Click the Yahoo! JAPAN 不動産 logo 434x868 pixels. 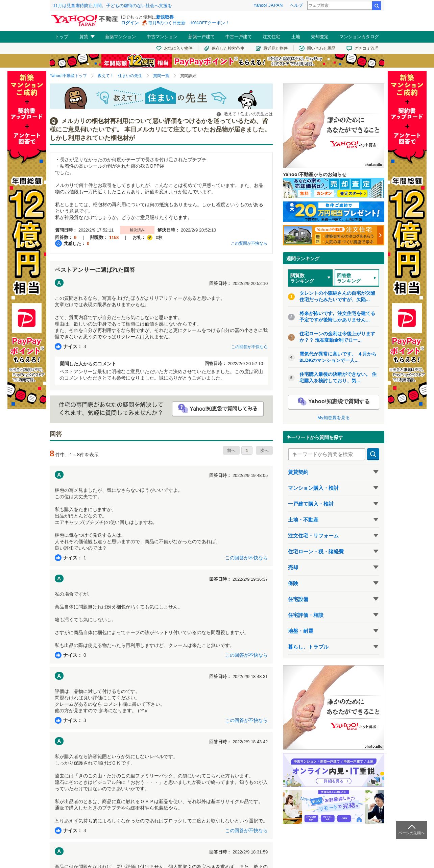(85, 20)
